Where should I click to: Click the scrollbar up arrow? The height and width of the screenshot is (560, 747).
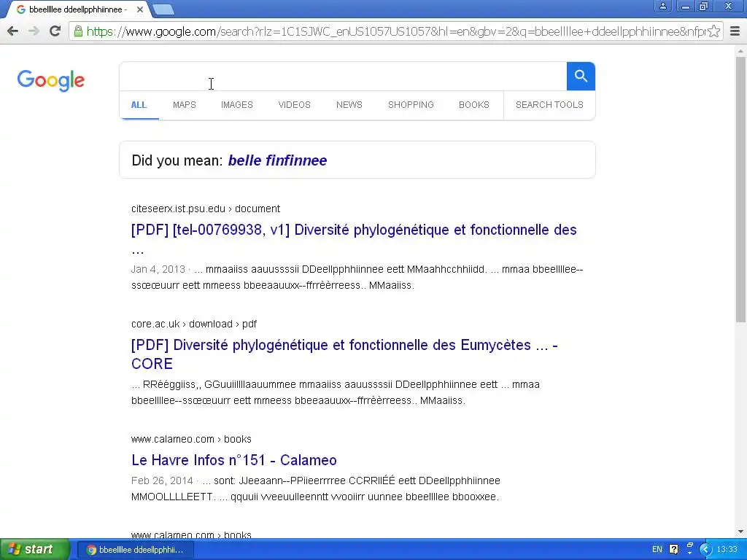tap(740, 50)
